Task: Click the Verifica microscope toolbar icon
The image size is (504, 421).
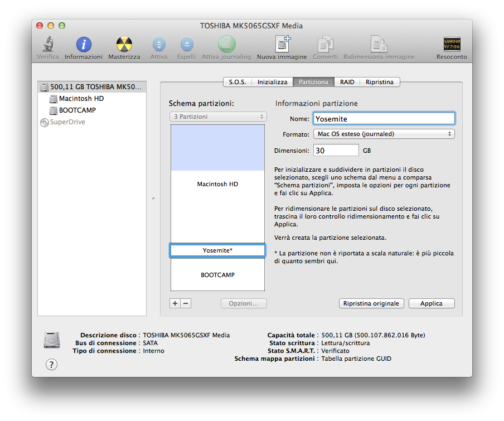Action: coord(48,44)
